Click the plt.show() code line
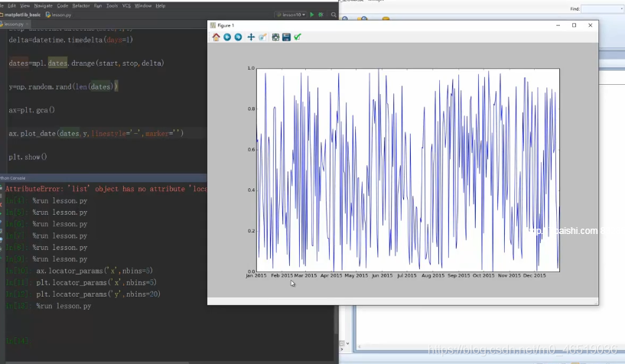The width and height of the screenshot is (625, 364). tap(28, 157)
